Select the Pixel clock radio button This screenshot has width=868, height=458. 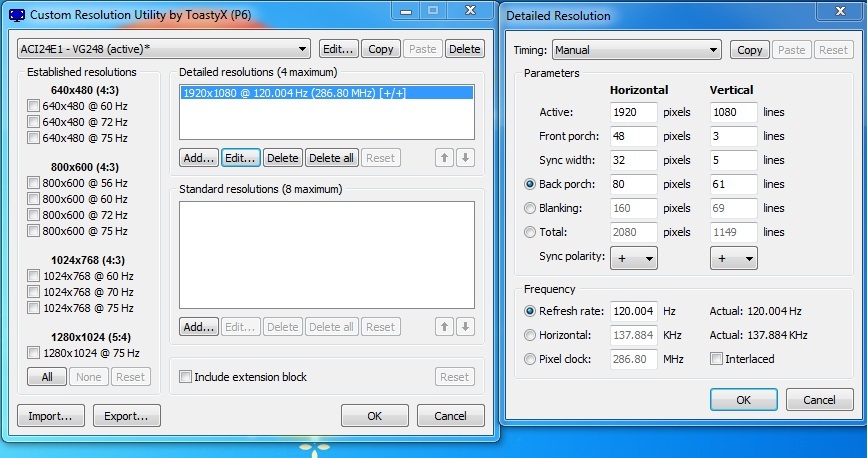tap(530, 359)
